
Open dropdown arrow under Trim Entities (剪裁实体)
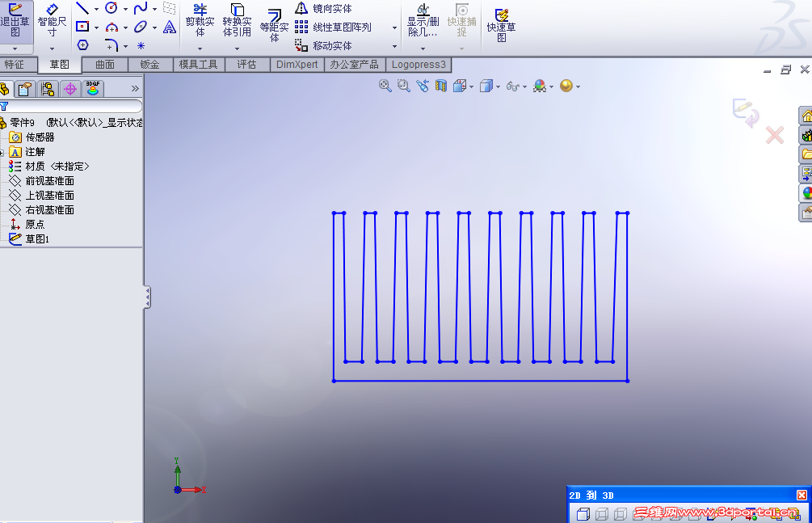click(x=200, y=49)
